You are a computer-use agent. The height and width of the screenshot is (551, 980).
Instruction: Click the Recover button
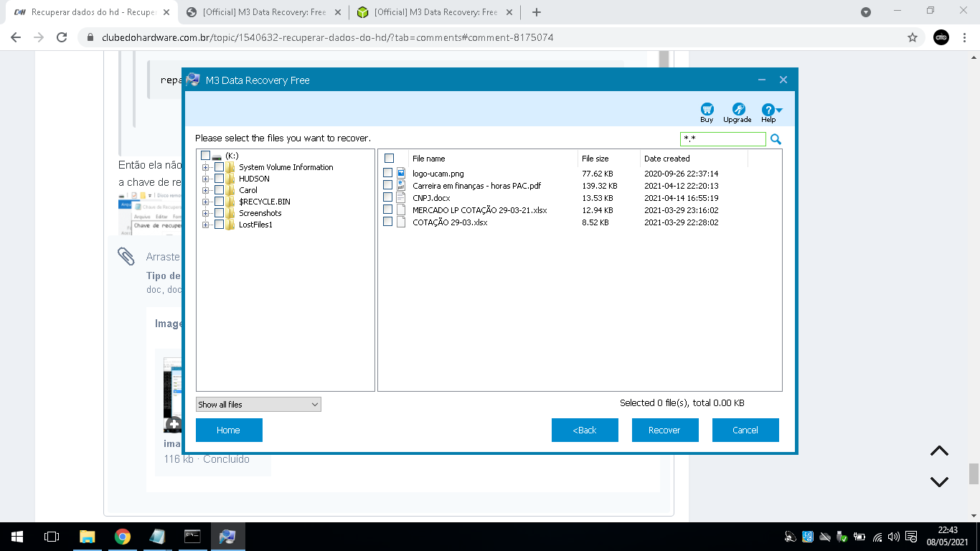click(665, 430)
